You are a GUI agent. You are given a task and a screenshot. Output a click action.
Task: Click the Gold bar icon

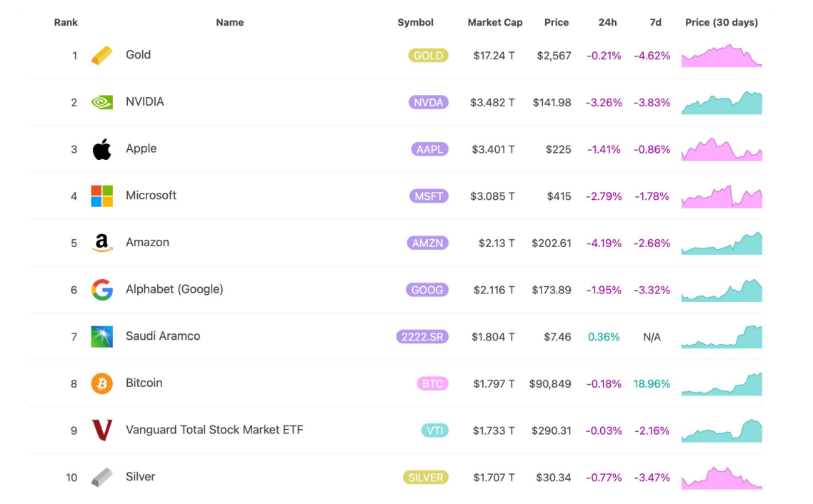[101, 56]
